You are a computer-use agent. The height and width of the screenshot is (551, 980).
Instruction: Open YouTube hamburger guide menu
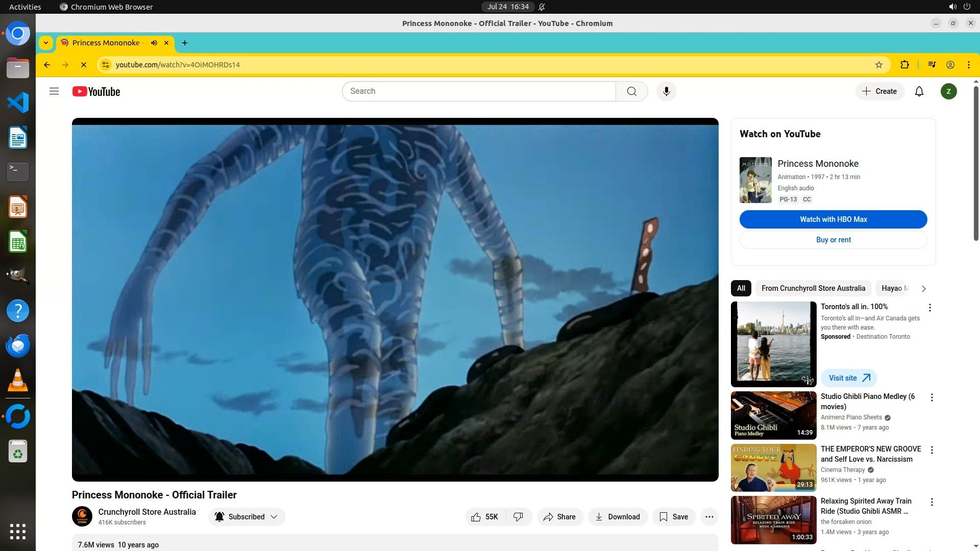click(x=54, y=91)
